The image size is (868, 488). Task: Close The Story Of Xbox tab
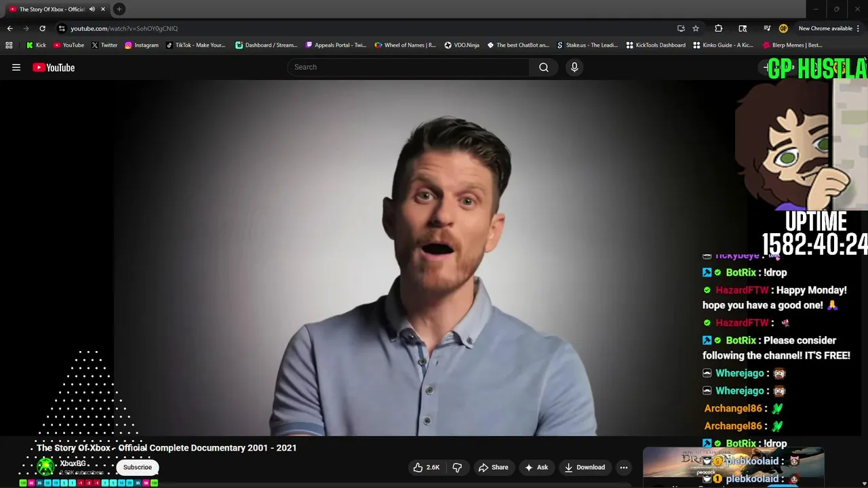point(103,9)
